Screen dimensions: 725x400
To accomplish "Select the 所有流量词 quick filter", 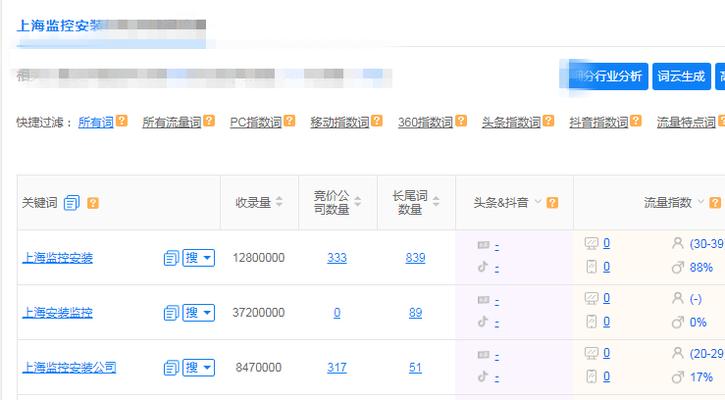I will coord(172,122).
